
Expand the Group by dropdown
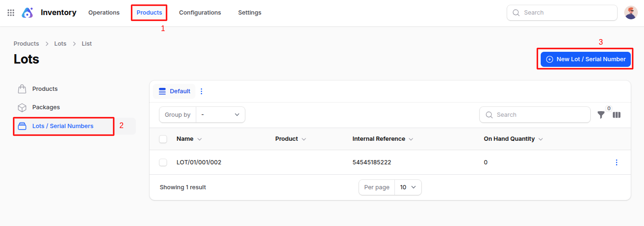tap(220, 115)
